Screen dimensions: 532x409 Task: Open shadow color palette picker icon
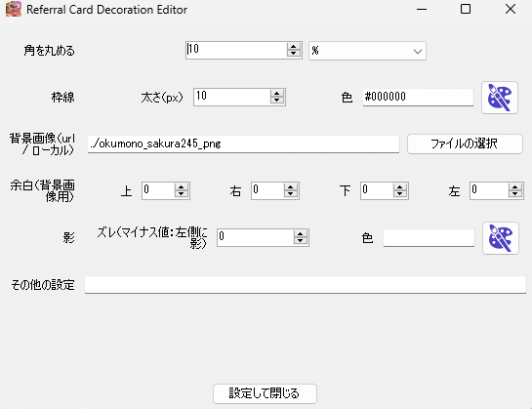501,238
